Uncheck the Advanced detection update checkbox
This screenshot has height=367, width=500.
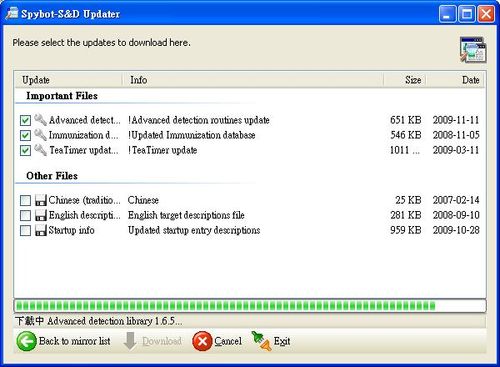click(25, 120)
